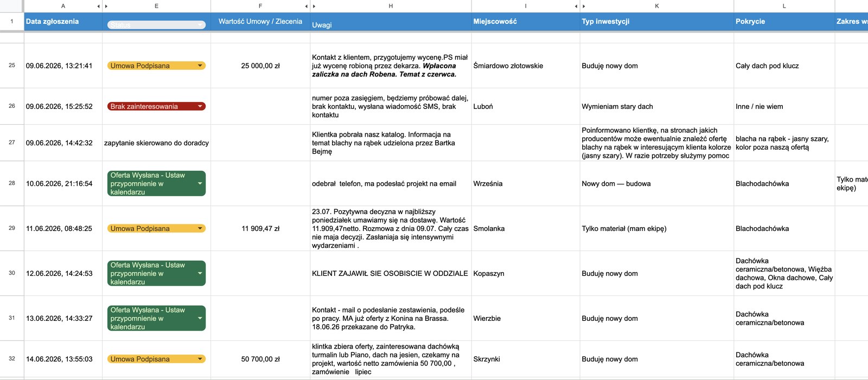Image resolution: width=868 pixels, height=380 pixels.
Task: Open the Oferta Wysłana status dropdown in row 28
Action: coord(200,183)
